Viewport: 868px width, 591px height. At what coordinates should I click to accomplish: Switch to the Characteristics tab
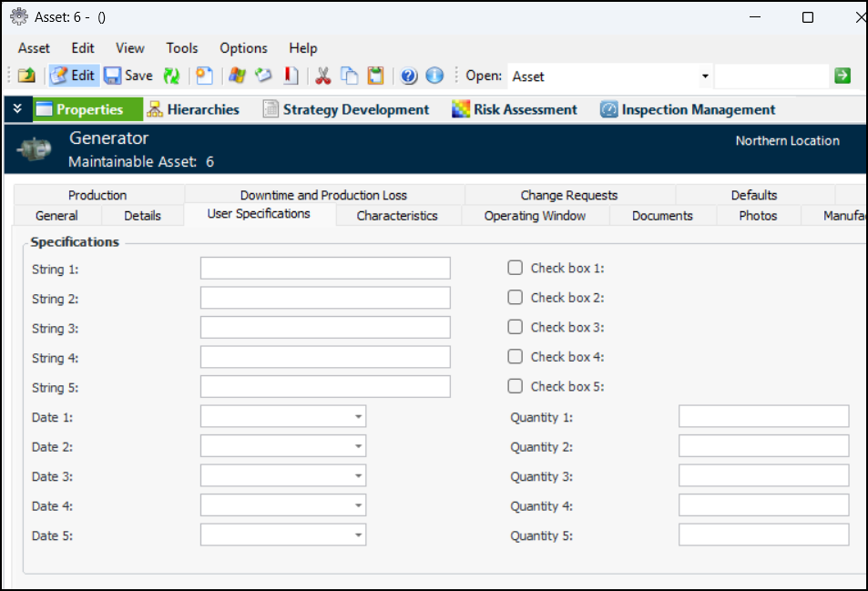pos(397,216)
